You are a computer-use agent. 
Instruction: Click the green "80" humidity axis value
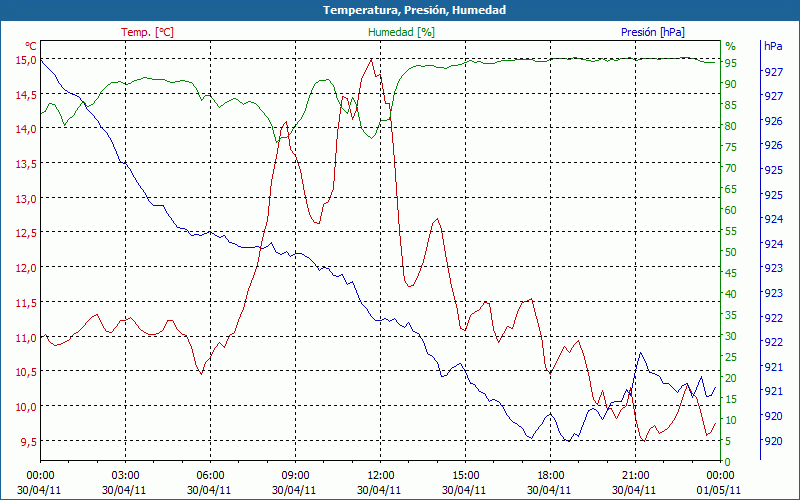coord(731,126)
